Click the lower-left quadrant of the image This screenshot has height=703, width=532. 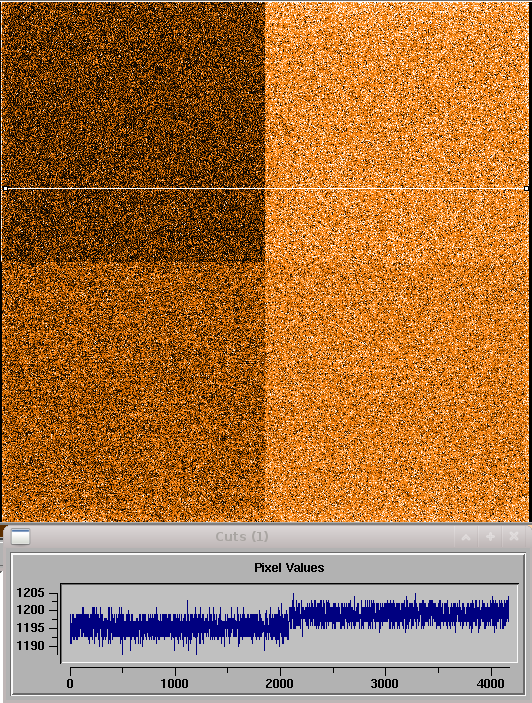click(x=133, y=392)
